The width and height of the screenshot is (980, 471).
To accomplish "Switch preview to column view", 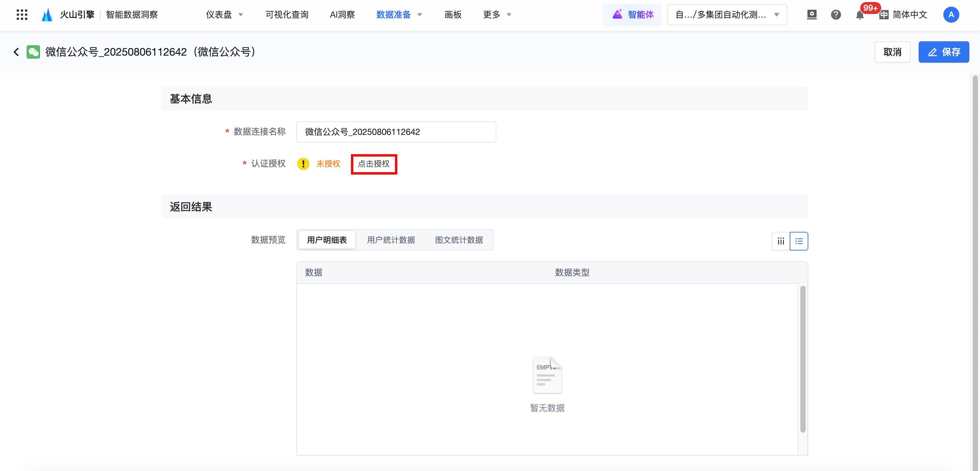I will 781,241.
